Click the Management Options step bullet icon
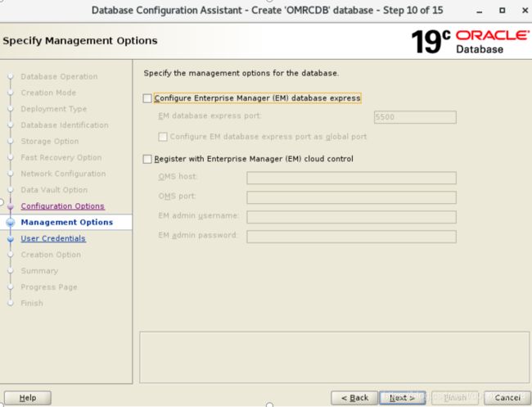 [x=11, y=223]
